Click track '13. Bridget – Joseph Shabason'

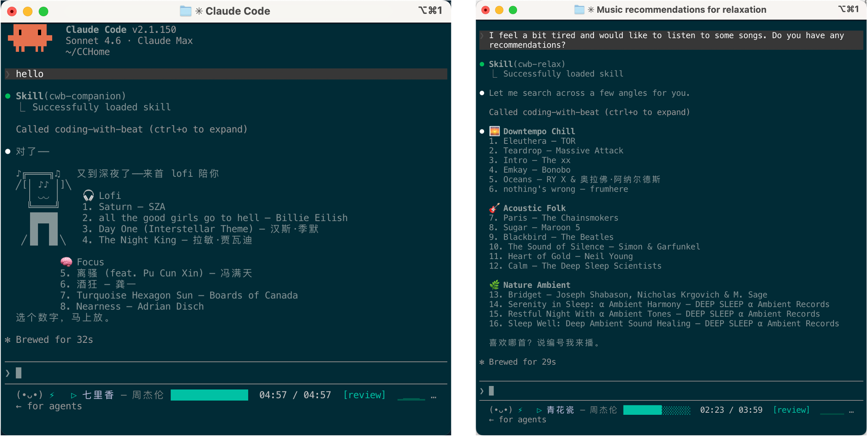628,294
